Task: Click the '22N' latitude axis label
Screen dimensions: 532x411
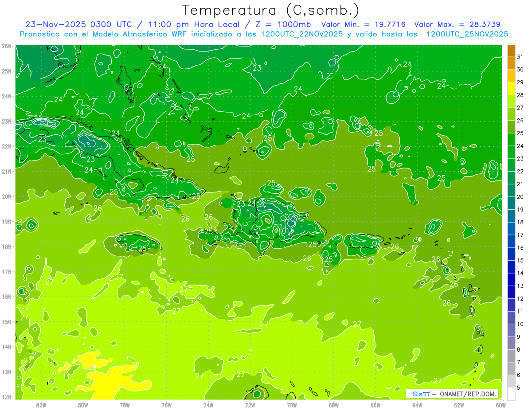Action: (x=7, y=146)
